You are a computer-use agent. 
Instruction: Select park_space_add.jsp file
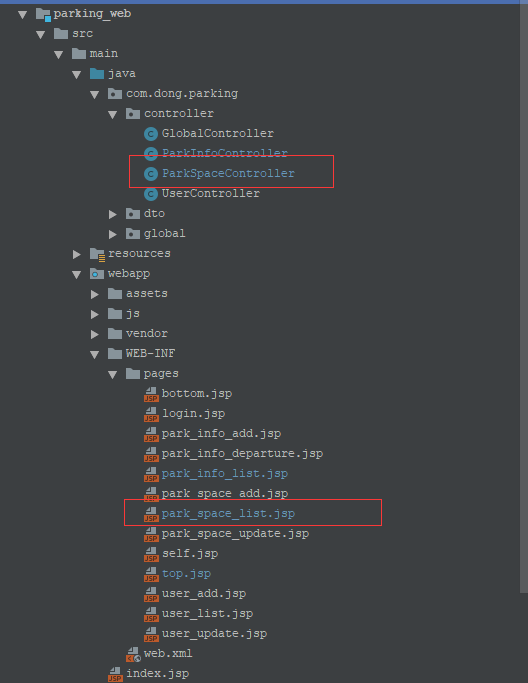click(x=224, y=494)
